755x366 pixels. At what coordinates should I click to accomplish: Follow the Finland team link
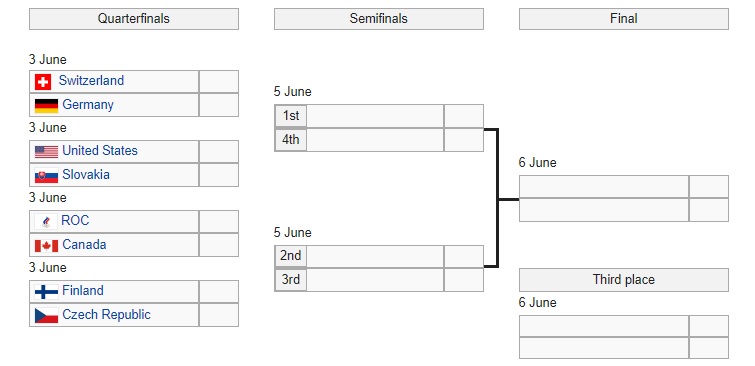point(83,290)
